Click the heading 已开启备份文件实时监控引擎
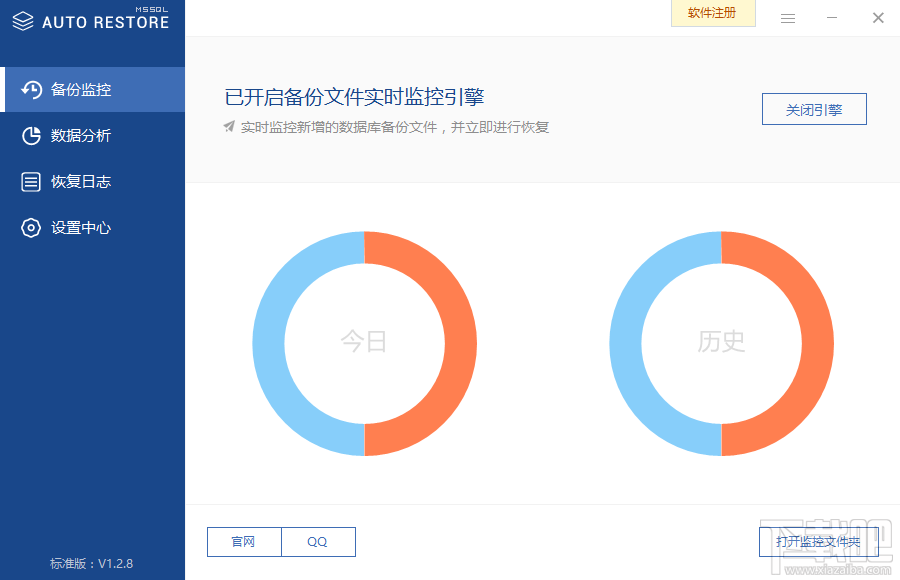Screen dimensions: 900x580 [354, 96]
